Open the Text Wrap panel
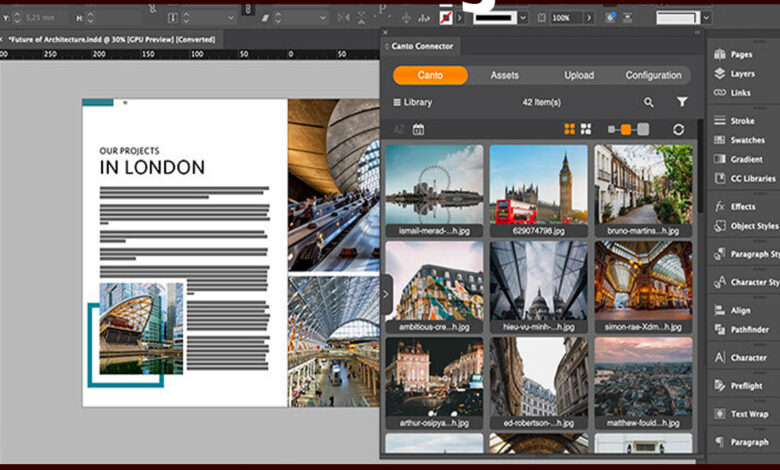The width and height of the screenshot is (780, 470). (747, 413)
